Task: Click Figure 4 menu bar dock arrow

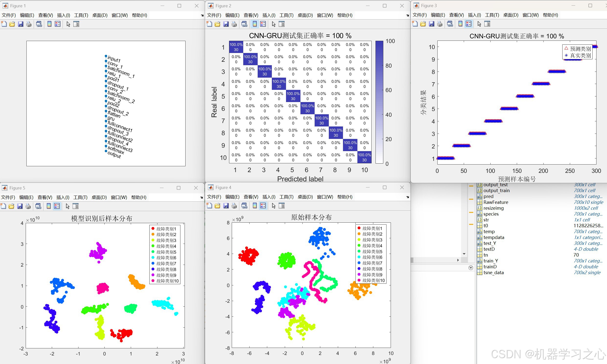Action: click(x=408, y=197)
